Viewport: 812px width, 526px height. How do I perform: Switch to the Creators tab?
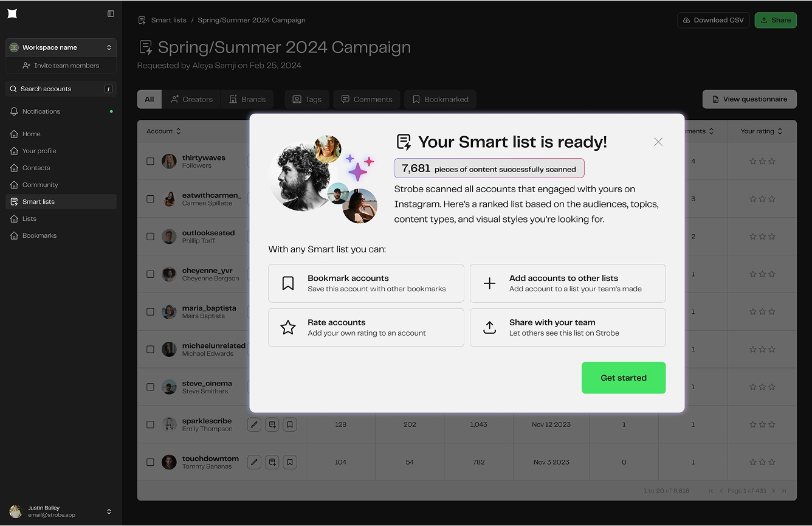click(191, 99)
